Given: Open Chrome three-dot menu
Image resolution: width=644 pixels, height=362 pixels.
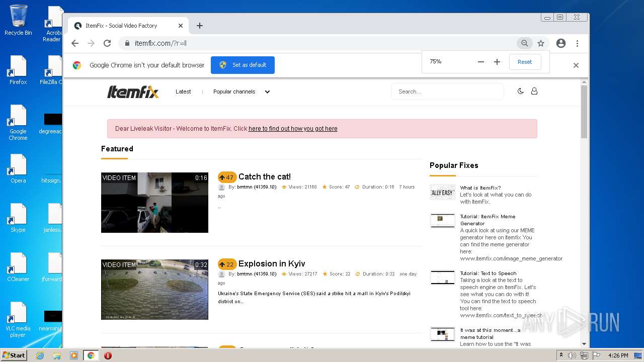Looking at the screenshot, I should pyautogui.click(x=577, y=43).
